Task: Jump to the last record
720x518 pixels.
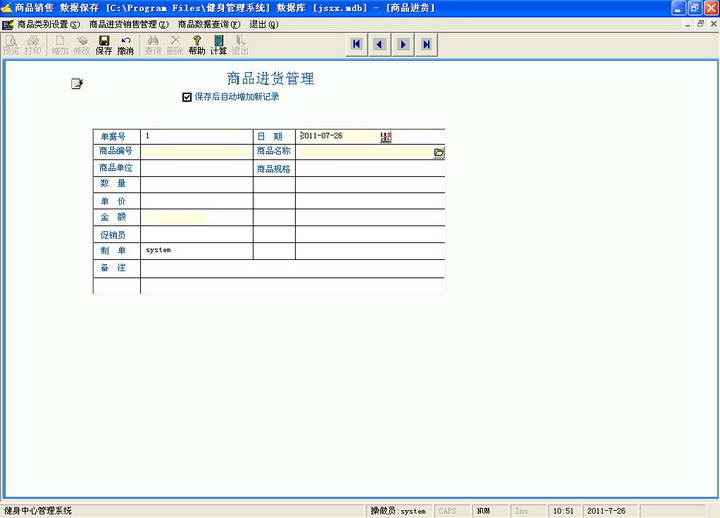Action: [427, 45]
